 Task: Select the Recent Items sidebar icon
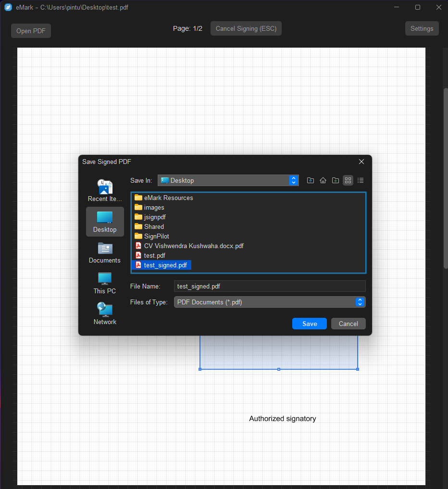[105, 190]
